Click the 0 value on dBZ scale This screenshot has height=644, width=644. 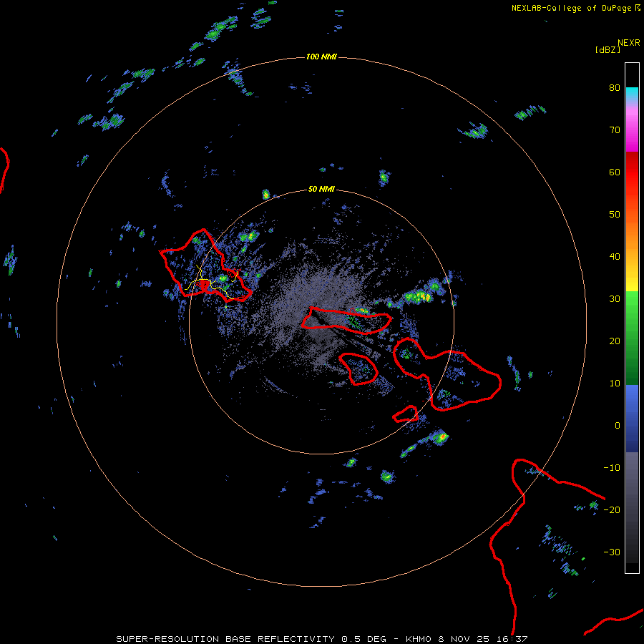click(x=618, y=426)
